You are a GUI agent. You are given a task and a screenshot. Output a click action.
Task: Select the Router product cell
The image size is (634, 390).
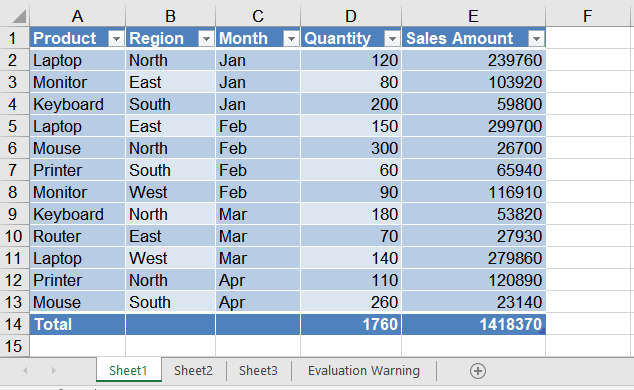pyautogui.click(x=77, y=236)
